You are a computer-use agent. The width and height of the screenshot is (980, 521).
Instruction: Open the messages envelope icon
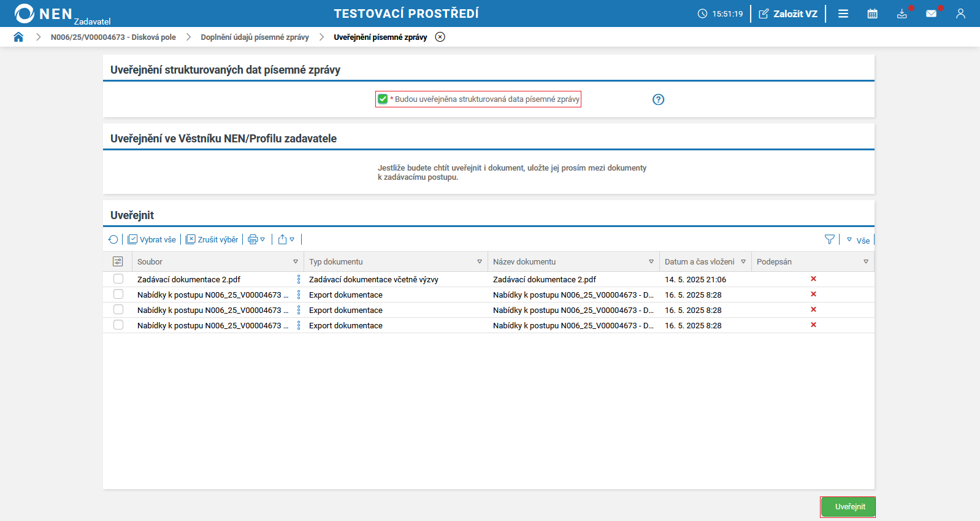931,14
